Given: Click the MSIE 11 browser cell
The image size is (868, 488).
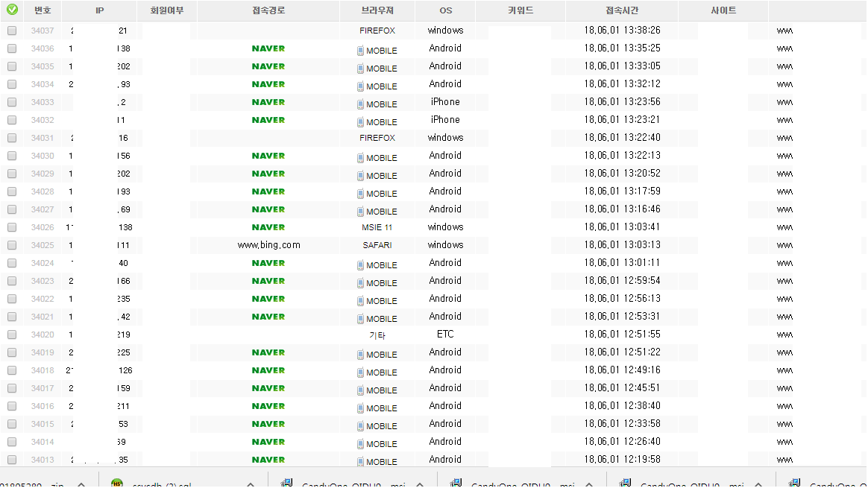Looking at the screenshot, I should coord(377,227).
